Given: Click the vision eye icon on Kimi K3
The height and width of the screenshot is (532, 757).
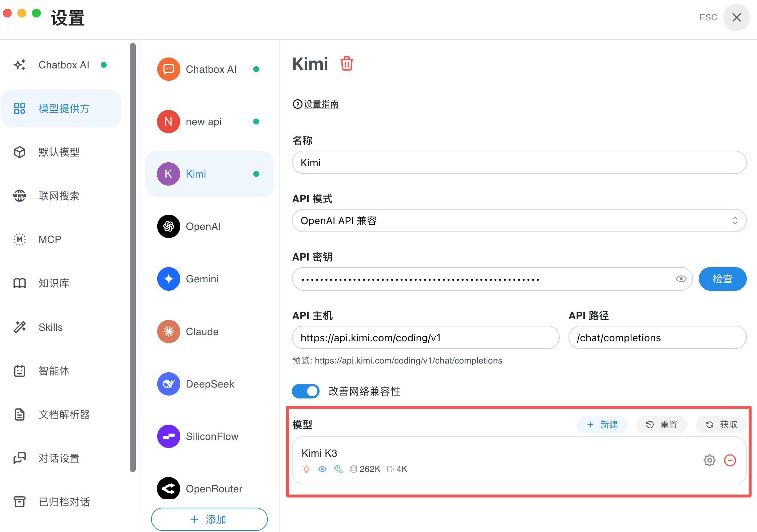Looking at the screenshot, I should [x=322, y=469].
